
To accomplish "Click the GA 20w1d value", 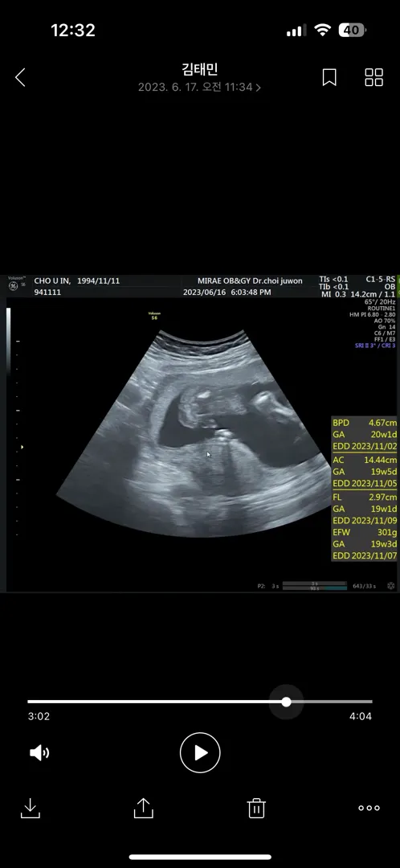I will pos(365,435).
